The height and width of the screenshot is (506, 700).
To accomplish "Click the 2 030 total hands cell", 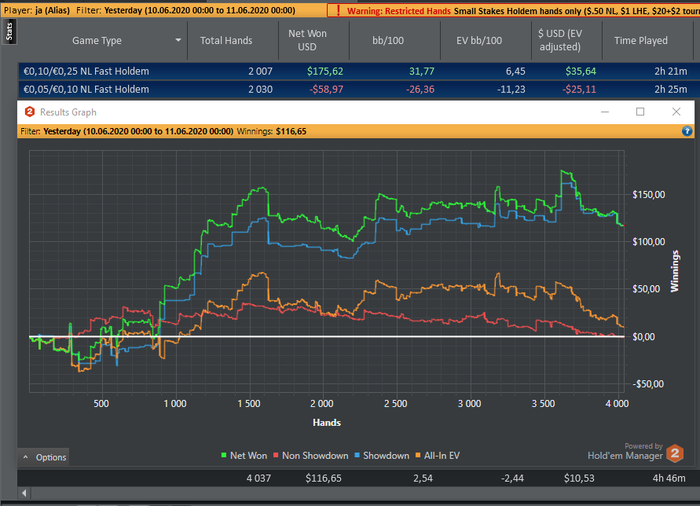I will pos(260,89).
